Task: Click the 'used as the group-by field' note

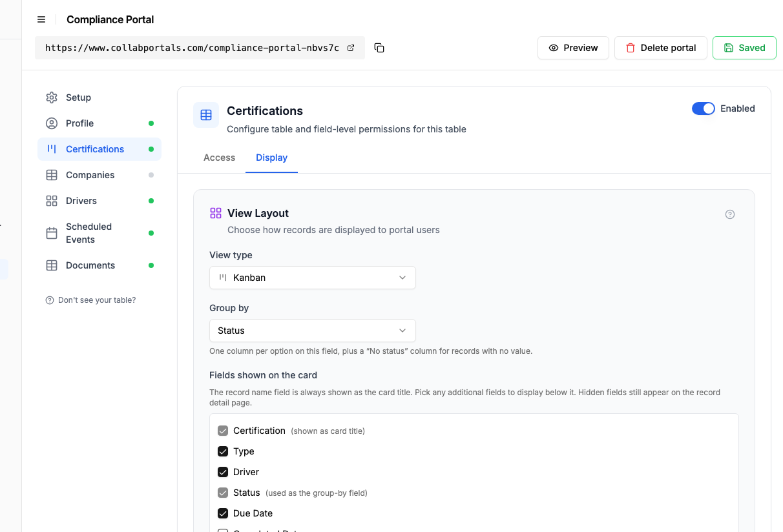Action: point(317,493)
